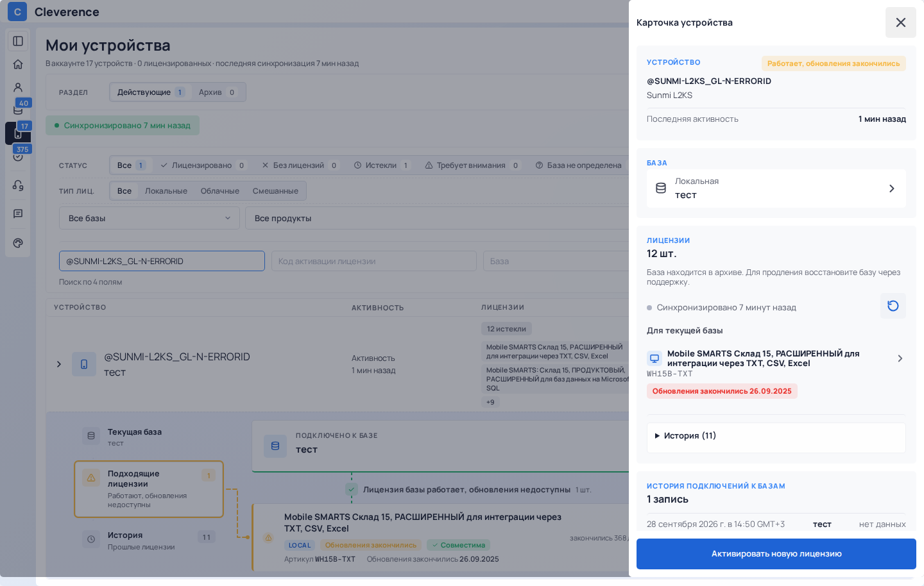Switch to the Архив tab

[218, 92]
